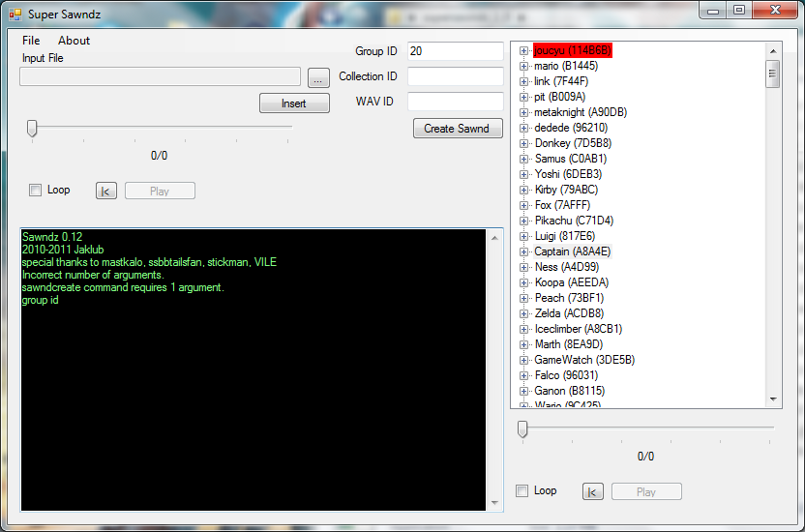Image resolution: width=805 pixels, height=532 pixels.
Task: Enable the left panel Loop checkbox
Action: point(36,191)
